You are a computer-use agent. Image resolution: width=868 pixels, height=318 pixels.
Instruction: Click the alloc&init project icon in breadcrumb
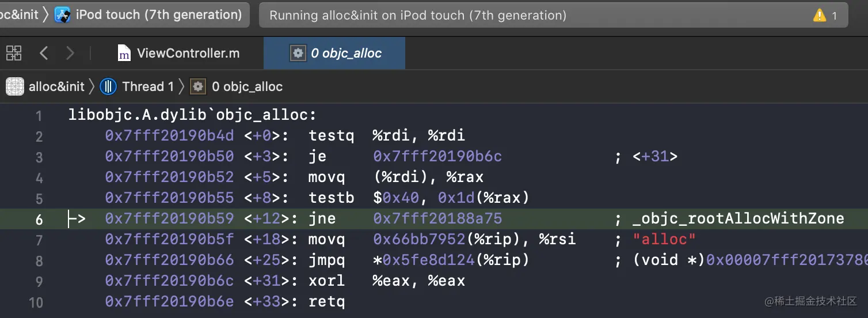[x=15, y=86]
